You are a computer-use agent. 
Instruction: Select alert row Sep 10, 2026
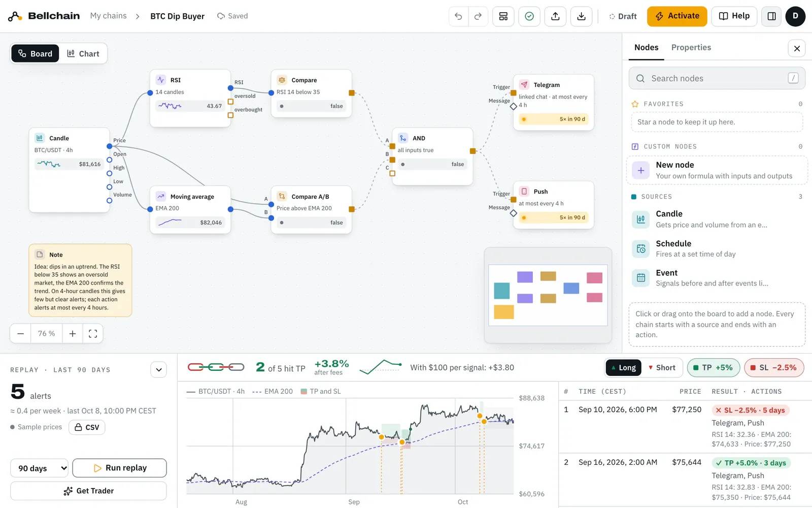[685, 427]
